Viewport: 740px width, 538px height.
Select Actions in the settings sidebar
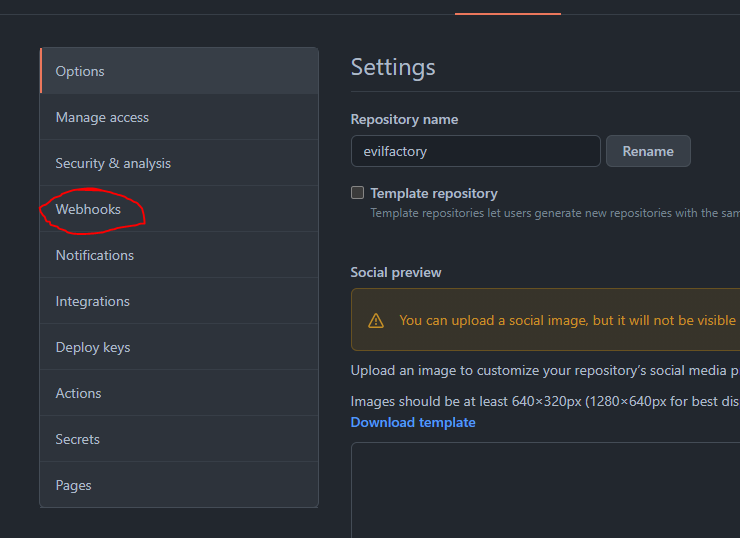click(79, 393)
